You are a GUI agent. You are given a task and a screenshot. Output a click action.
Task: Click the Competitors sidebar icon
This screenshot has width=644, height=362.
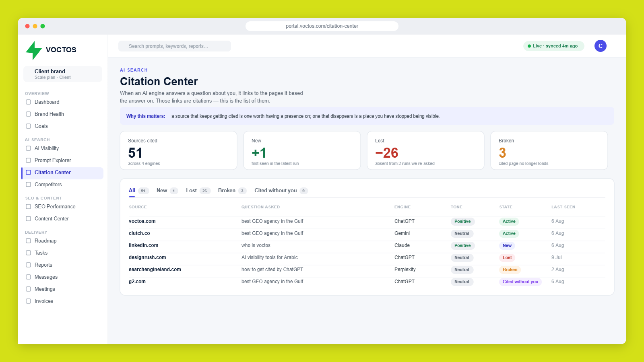click(x=28, y=185)
